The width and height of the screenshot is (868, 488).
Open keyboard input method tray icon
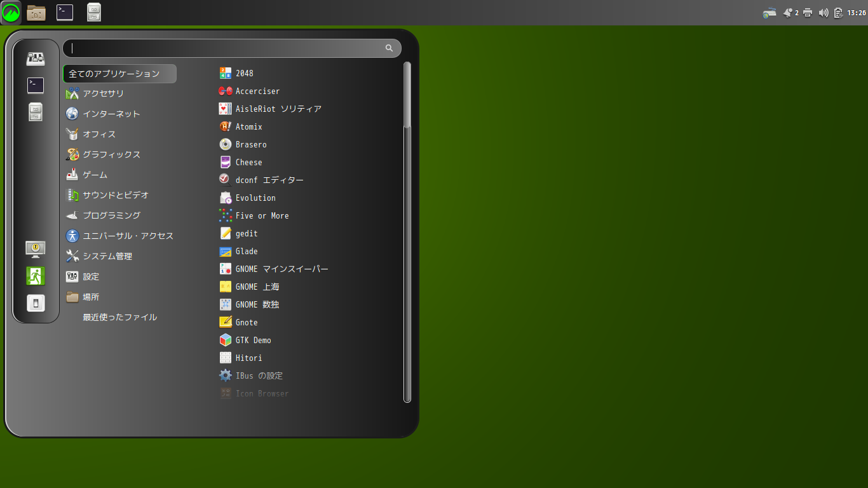(x=770, y=13)
